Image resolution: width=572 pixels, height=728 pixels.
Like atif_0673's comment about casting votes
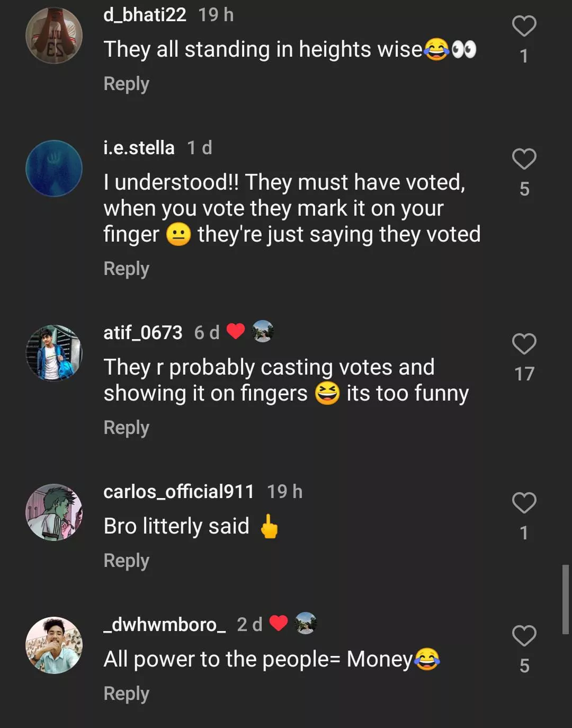524,344
